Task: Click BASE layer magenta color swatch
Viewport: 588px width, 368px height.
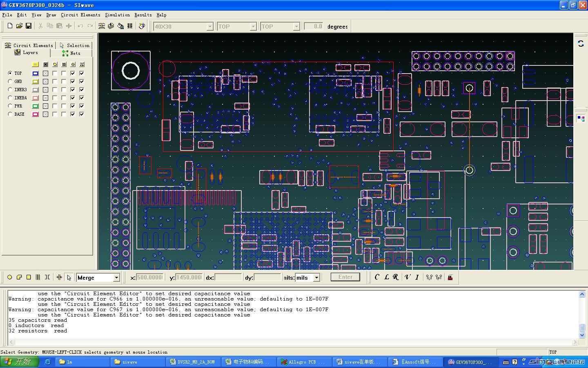Action: (x=36, y=114)
